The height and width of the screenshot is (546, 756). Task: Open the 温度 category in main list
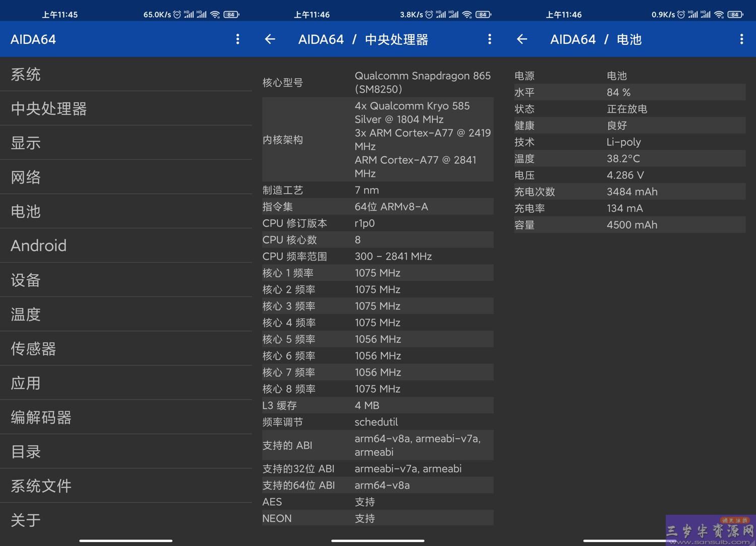tap(126, 314)
